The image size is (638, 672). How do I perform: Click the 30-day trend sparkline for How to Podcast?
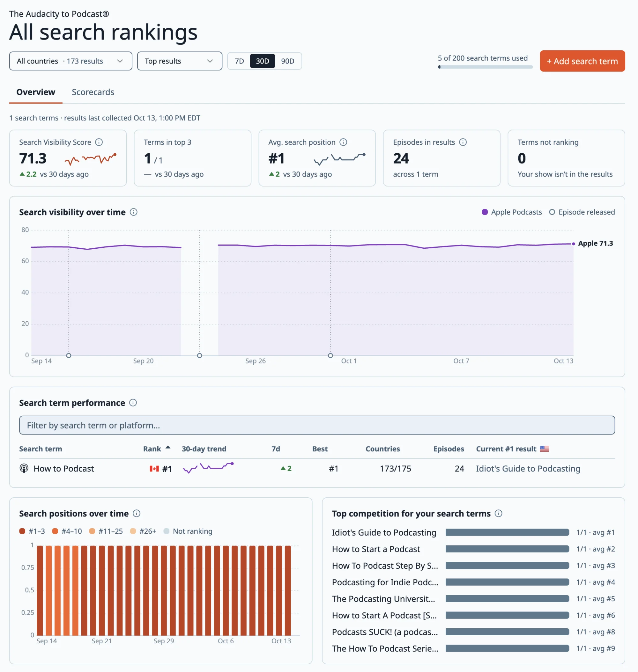(x=208, y=468)
